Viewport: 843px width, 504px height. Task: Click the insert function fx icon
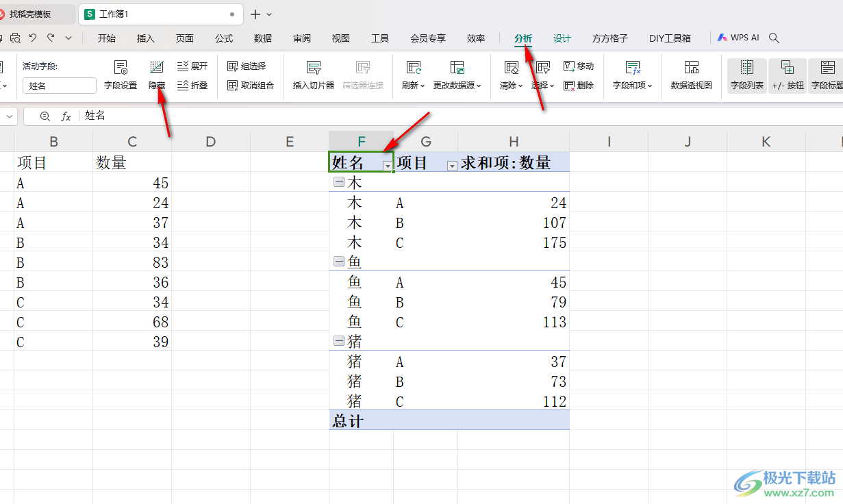(66, 116)
